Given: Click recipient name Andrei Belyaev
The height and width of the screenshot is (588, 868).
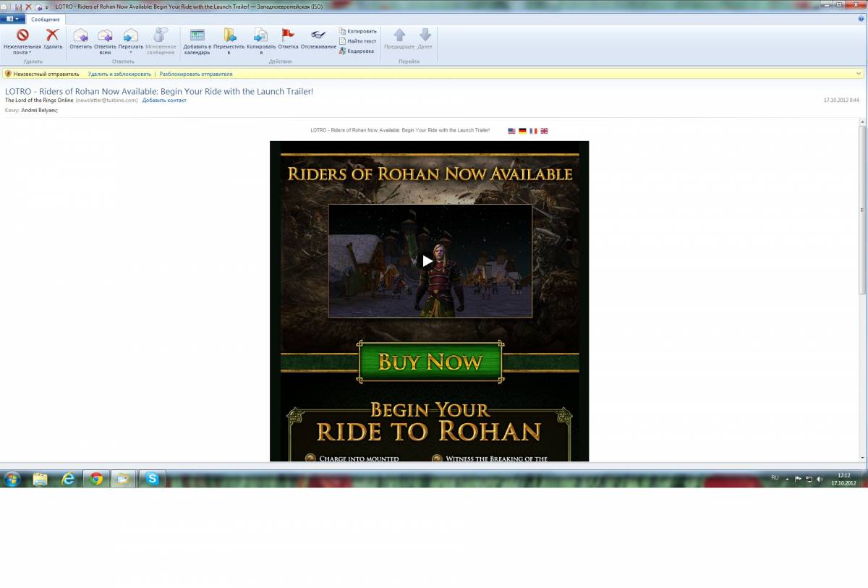Looking at the screenshot, I should pos(39,111).
